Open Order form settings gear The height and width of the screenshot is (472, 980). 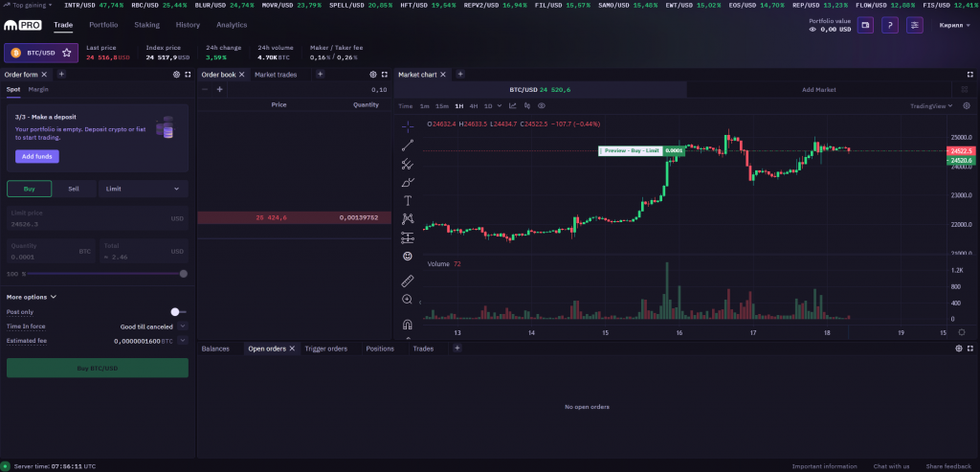(176, 74)
